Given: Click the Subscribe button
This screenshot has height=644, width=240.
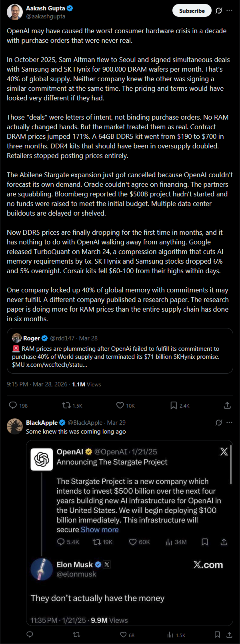Looking at the screenshot, I should [192, 11].
